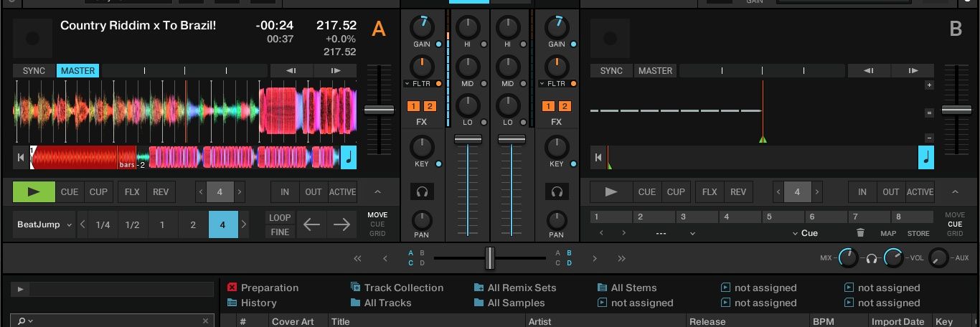Set loop IN point on Deck A
This screenshot has width=980, height=327.
point(285,192)
